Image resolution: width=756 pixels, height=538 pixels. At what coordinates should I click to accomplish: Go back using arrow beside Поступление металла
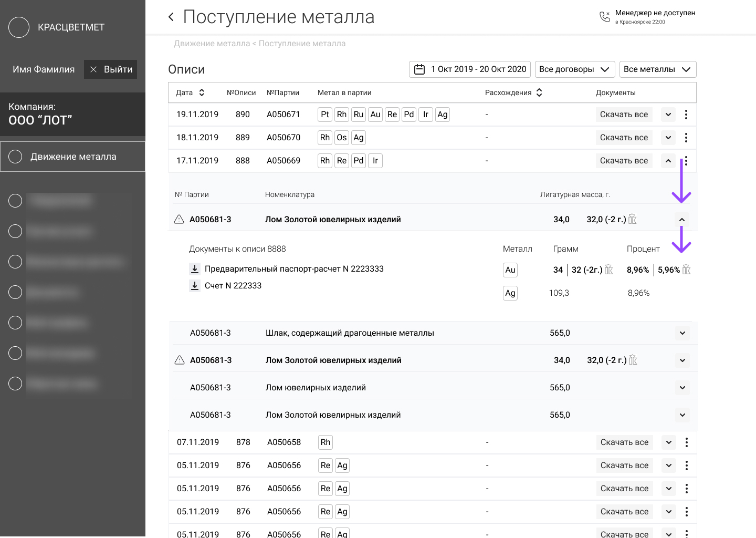[171, 17]
